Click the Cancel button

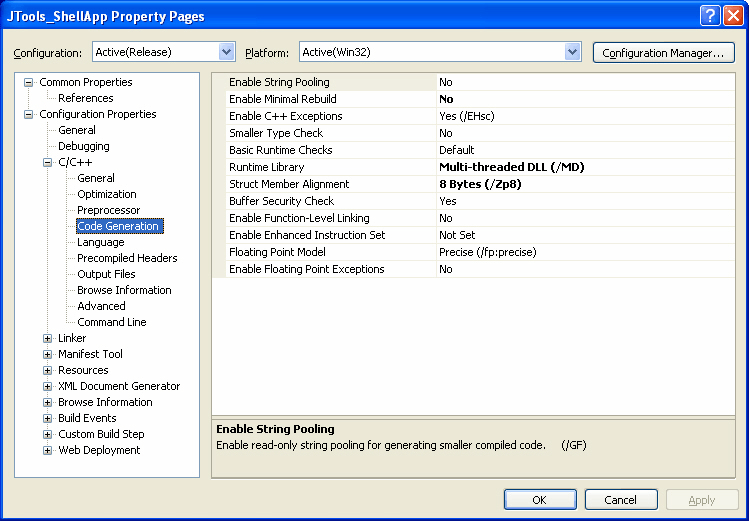tap(621, 500)
